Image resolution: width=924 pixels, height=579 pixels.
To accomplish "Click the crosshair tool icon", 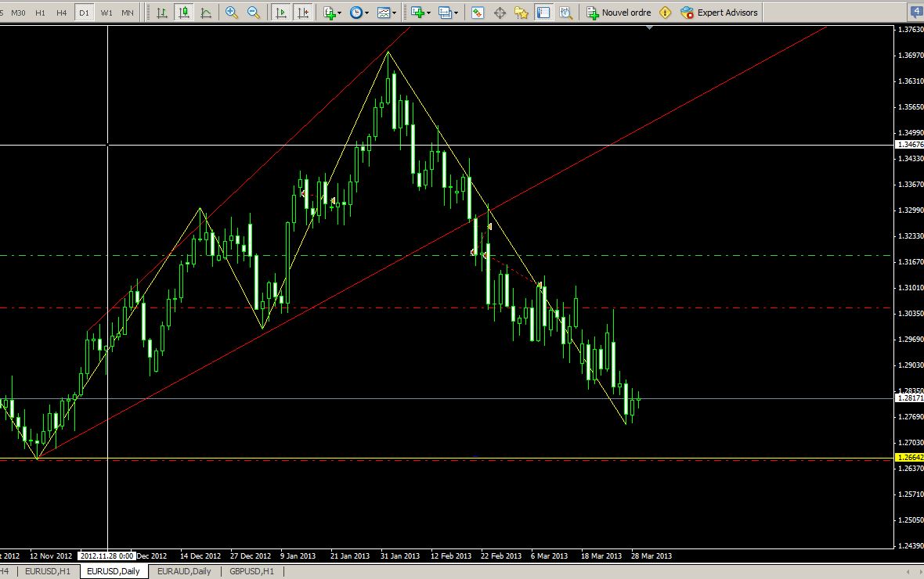I will click(x=500, y=13).
